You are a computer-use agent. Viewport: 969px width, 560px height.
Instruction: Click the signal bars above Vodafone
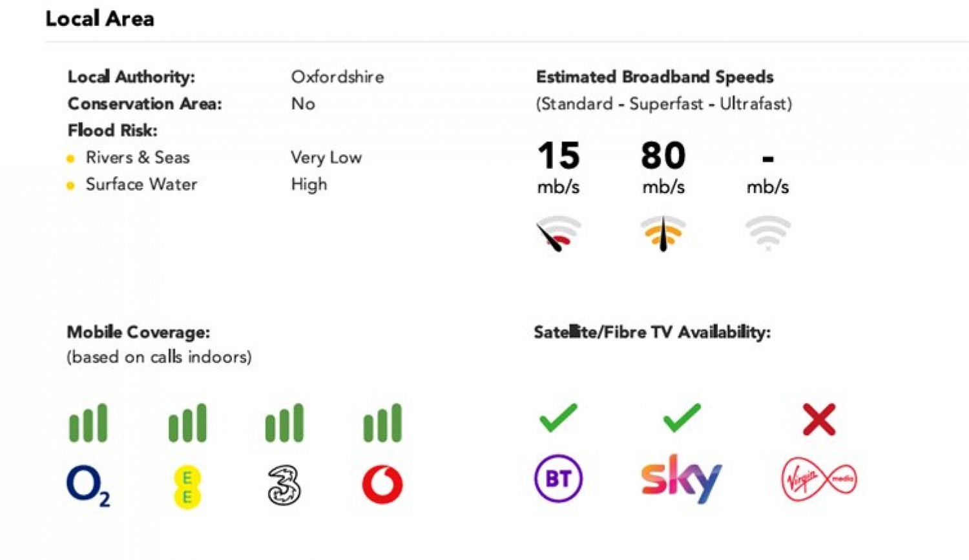(x=382, y=423)
